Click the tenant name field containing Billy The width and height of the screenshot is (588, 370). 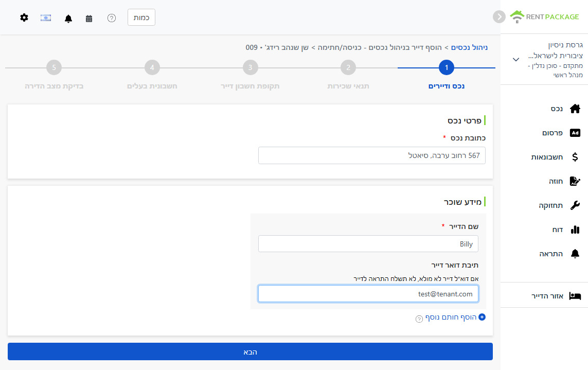368,244
